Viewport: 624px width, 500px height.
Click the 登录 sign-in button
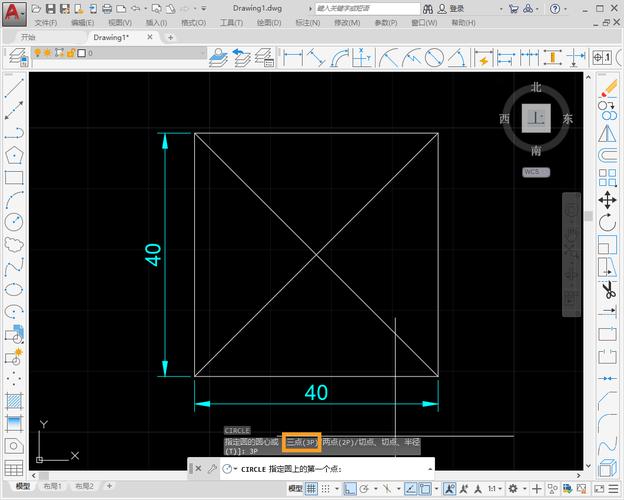[x=456, y=8]
